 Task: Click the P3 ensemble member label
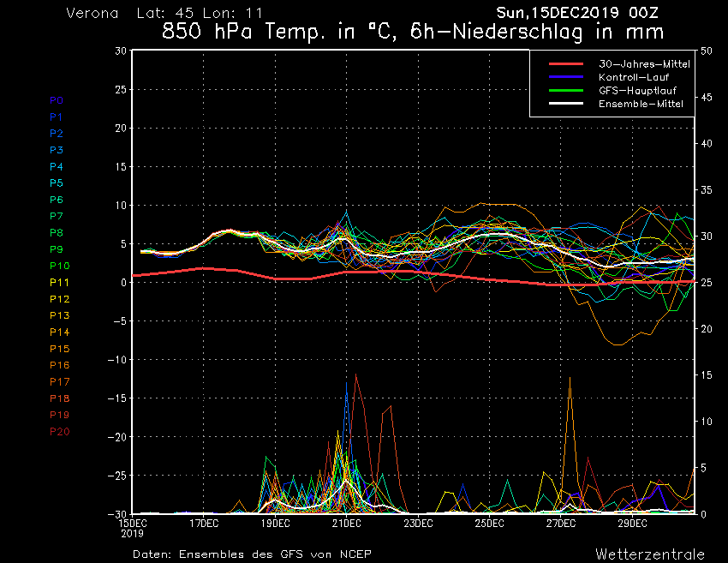point(57,150)
